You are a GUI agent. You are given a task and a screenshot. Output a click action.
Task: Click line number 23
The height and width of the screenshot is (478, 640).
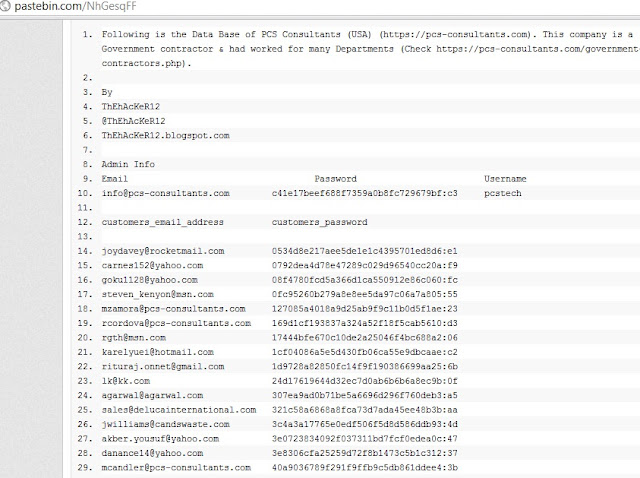pyautogui.click(x=85, y=381)
